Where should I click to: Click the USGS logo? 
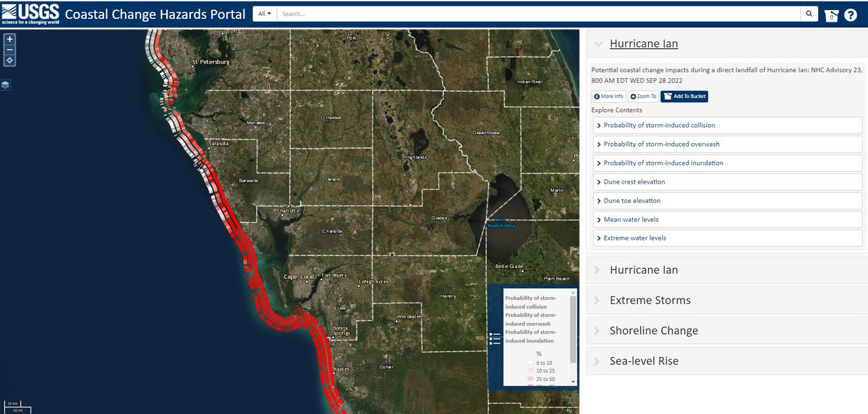click(30, 14)
